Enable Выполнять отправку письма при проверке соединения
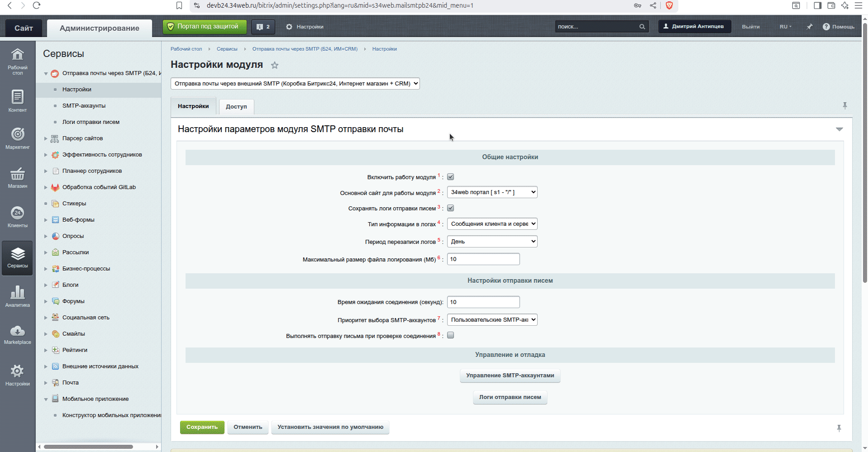The height and width of the screenshot is (452, 868). click(450, 335)
